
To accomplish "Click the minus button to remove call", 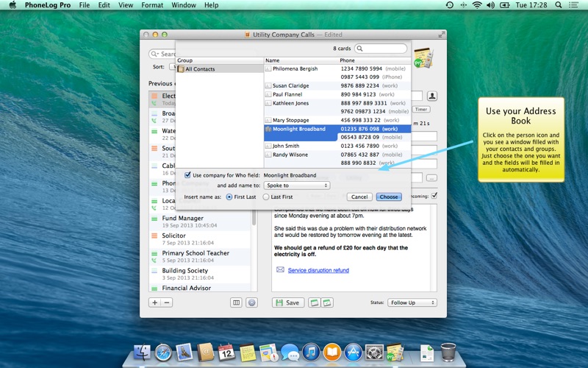I will pyautogui.click(x=167, y=302).
